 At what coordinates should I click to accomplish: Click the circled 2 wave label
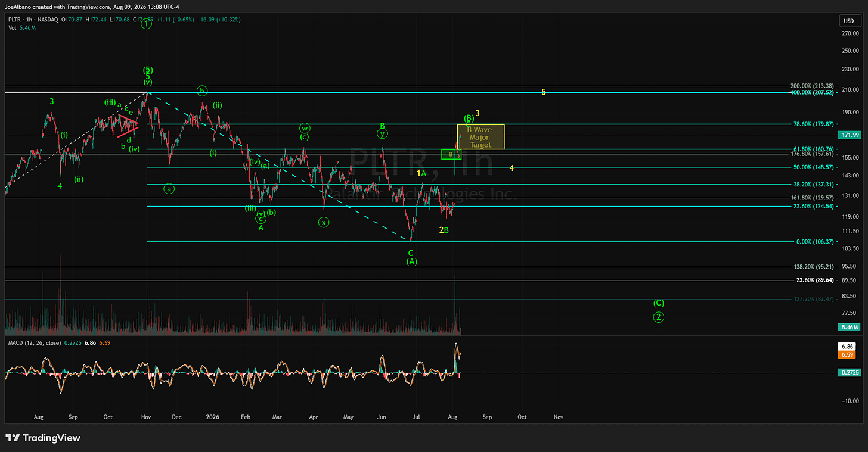(x=658, y=317)
